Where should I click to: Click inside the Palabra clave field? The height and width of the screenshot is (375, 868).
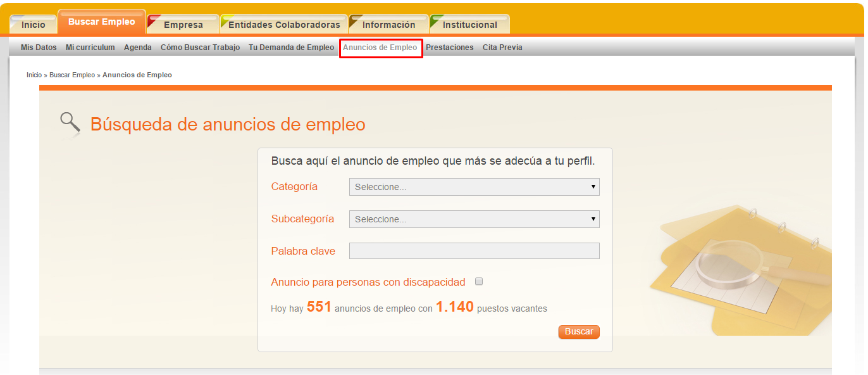click(474, 250)
